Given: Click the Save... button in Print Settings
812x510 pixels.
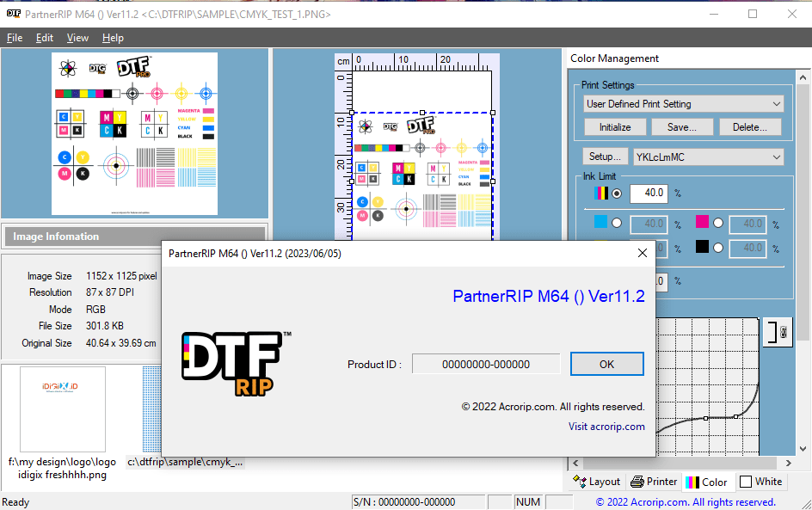Looking at the screenshot, I should 682,126.
